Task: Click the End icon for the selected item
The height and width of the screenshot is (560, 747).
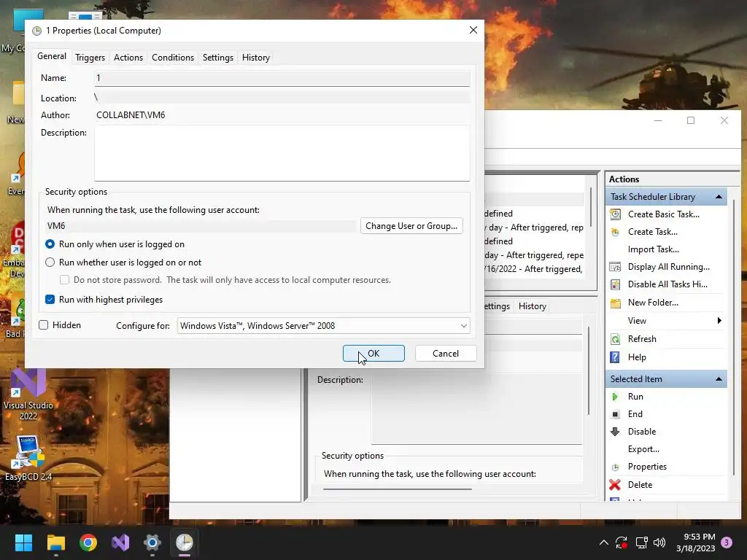Action: coord(615,414)
